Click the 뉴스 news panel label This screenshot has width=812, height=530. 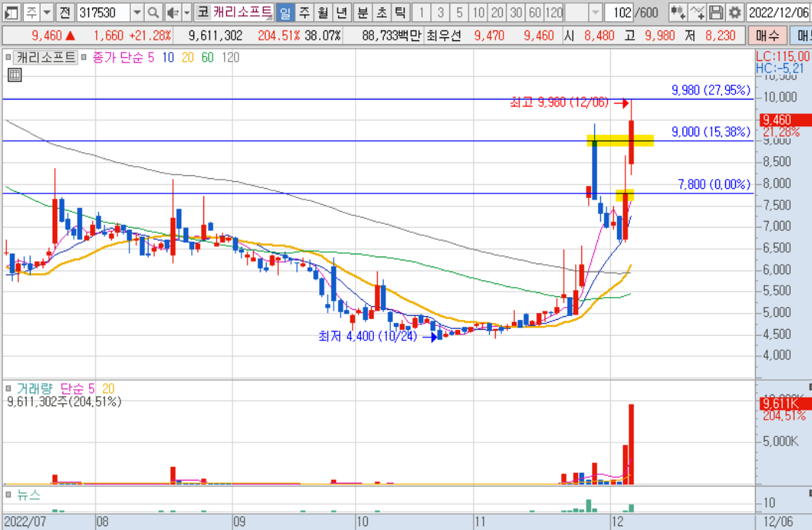click(28, 495)
